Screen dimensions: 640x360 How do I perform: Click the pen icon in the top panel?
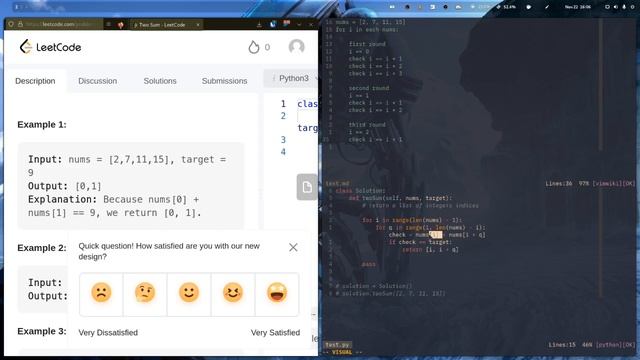[x=547, y=7]
